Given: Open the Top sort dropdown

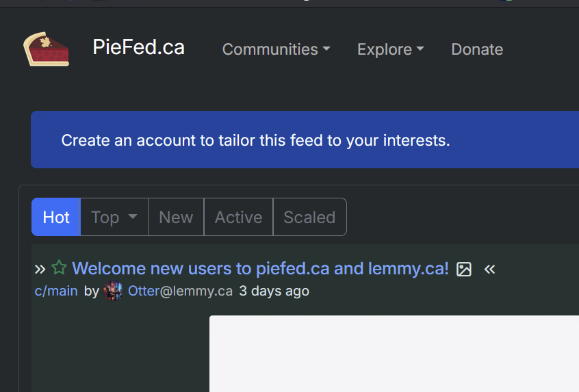Looking at the screenshot, I should pyautogui.click(x=114, y=217).
